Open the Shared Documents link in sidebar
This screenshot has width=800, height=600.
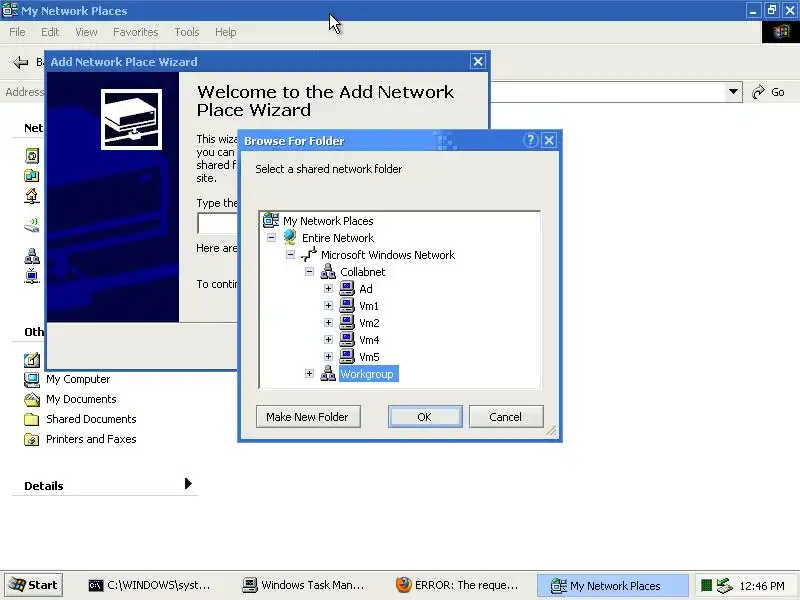(91, 419)
